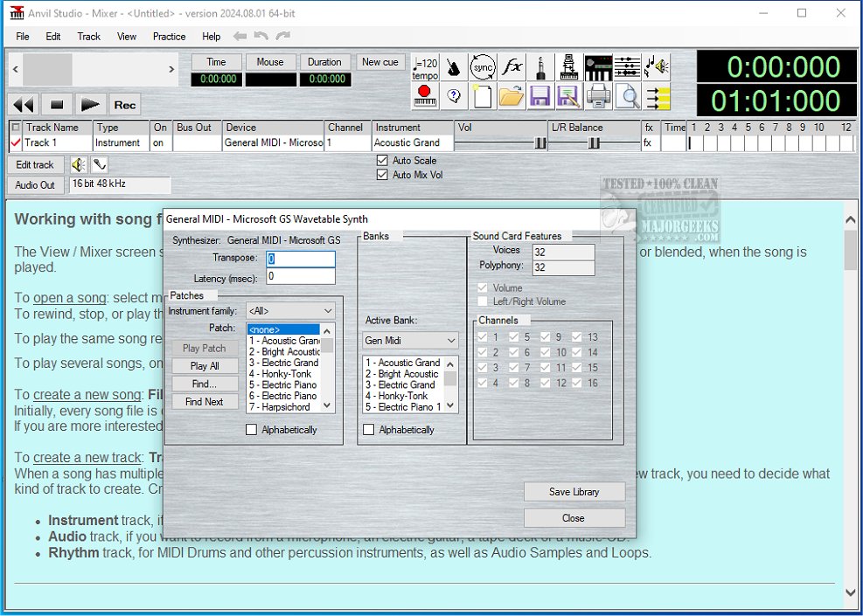The width and height of the screenshot is (863, 616).
Task: Click the Save Library button
Action: pyautogui.click(x=574, y=492)
